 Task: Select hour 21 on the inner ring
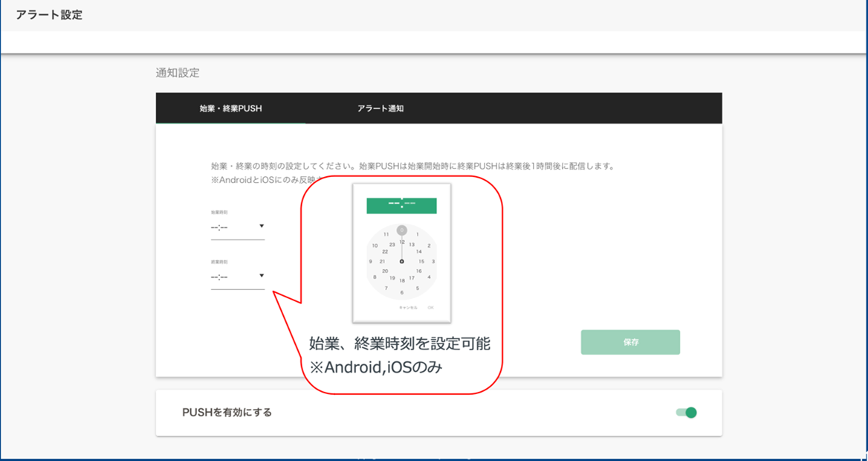pos(383,262)
